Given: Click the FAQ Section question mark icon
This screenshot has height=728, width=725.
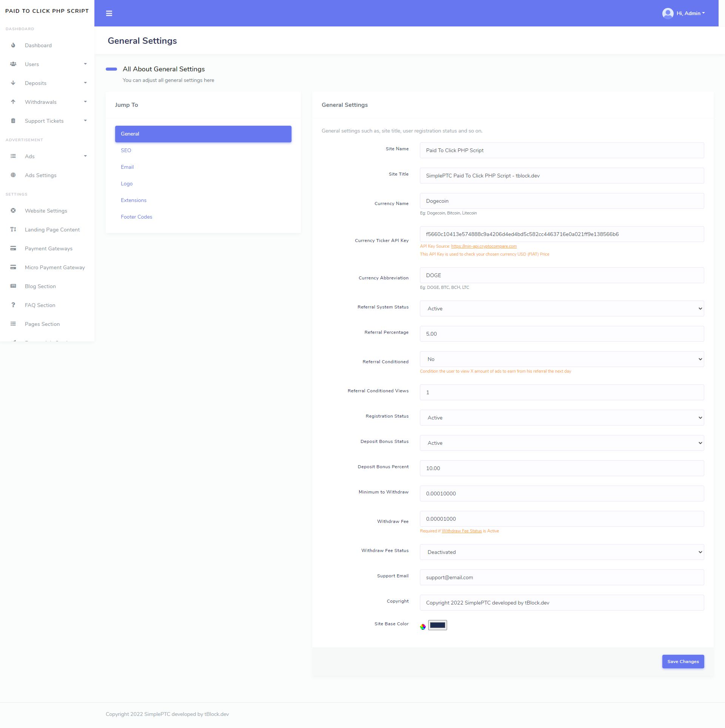Looking at the screenshot, I should click(13, 305).
